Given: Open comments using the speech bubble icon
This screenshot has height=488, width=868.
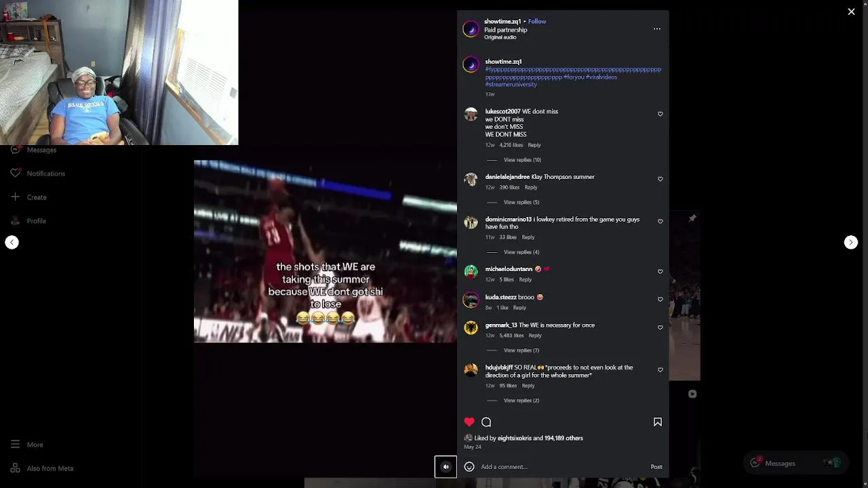Looking at the screenshot, I should click(x=486, y=422).
